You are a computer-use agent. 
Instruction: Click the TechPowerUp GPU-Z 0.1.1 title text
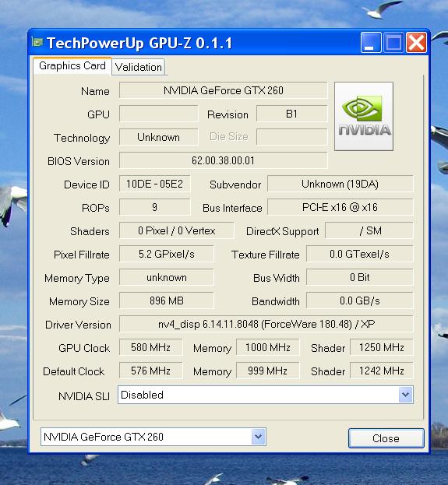[x=139, y=43]
